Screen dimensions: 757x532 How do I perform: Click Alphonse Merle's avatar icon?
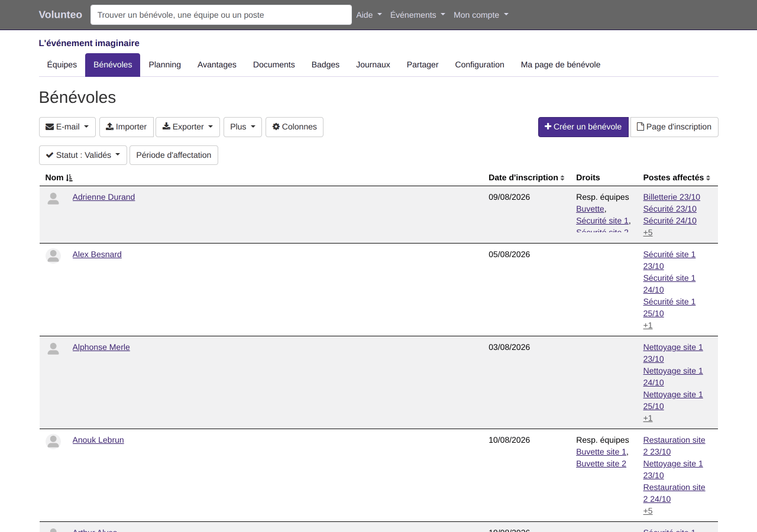pos(53,349)
